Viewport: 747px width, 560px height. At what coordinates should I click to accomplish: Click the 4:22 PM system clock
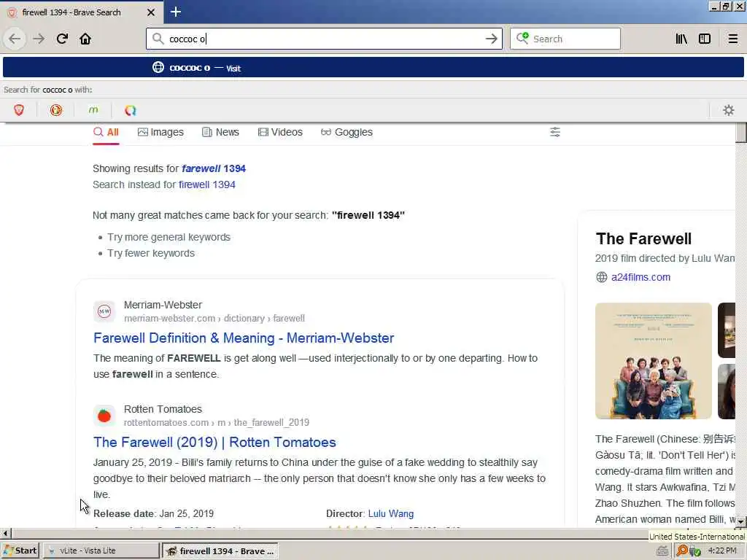[x=722, y=551]
